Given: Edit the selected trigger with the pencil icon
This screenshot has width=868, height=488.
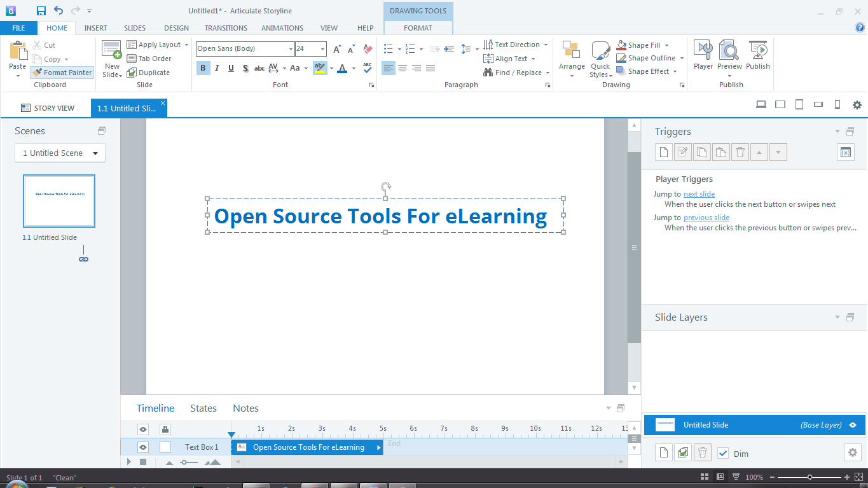Looking at the screenshot, I should (x=683, y=152).
